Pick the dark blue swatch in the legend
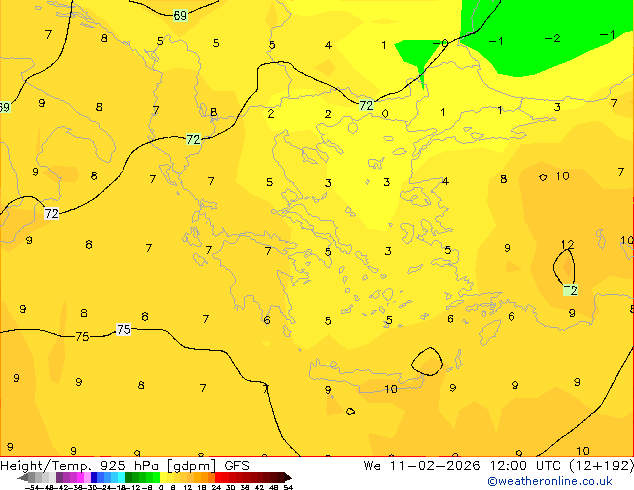Image resolution: width=634 pixels, height=490 pixels. pos(94,477)
